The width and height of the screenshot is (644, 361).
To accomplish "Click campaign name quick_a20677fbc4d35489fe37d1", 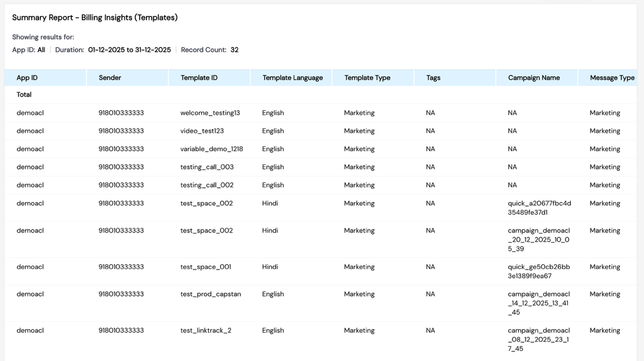I will [x=539, y=208].
